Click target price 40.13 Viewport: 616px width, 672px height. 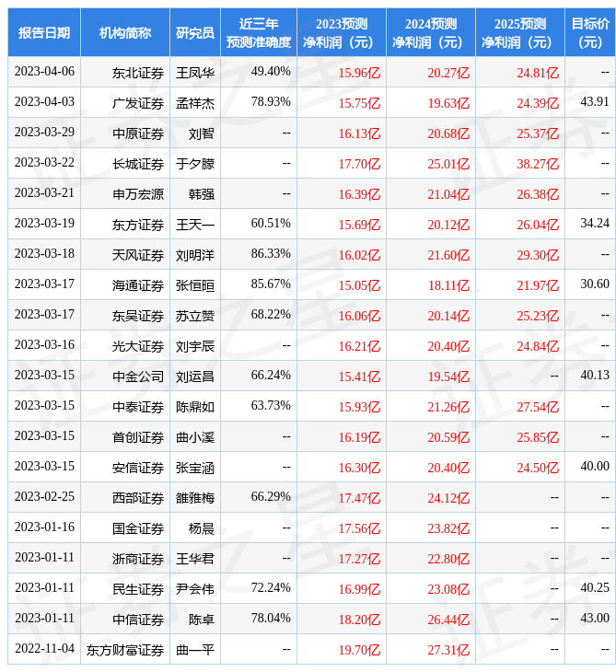pos(595,376)
